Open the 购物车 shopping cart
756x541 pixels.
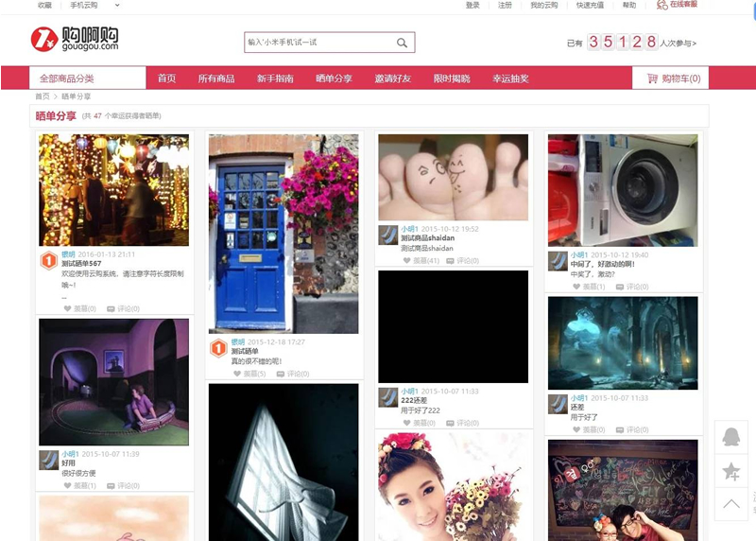point(673,79)
